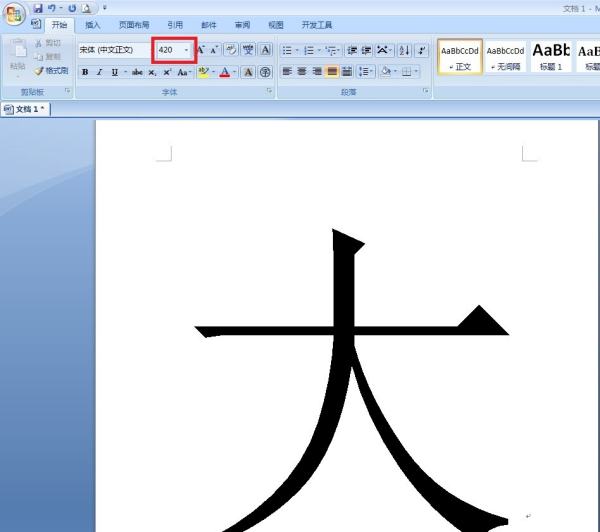Click the 复制 (Copy) button
Viewport: 600px width, 532px height.
pyautogui.click(x=48, y=57)
